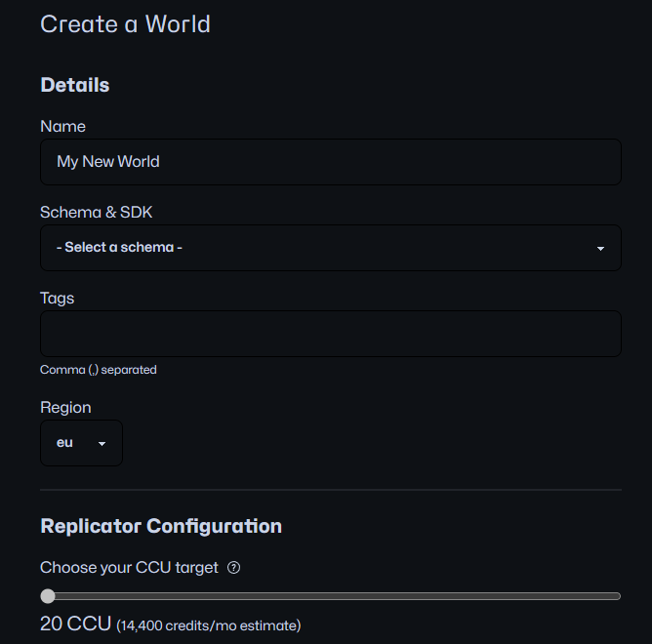Image resolution: width=652 pixels, height=644 pixels.
Task: Click the "14,400 credits/mo estimate" text
Action: pyautogui.click(x=209, y=625)
